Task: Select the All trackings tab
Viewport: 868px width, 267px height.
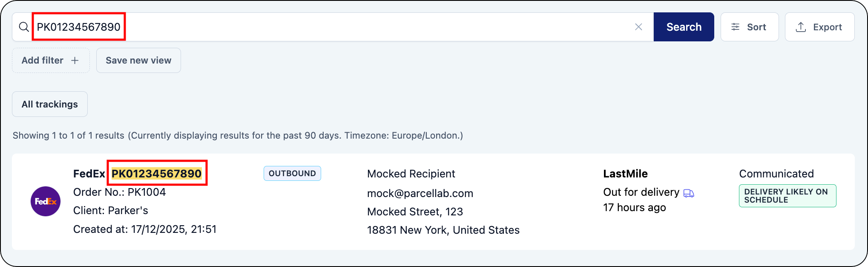Action: coord(50,104)
